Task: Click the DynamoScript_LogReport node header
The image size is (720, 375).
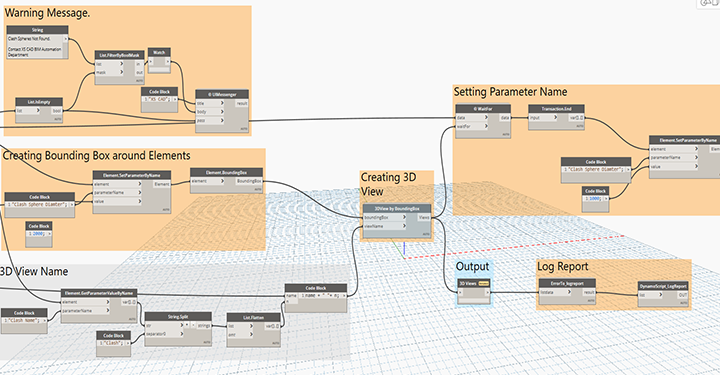Action: 663,286
